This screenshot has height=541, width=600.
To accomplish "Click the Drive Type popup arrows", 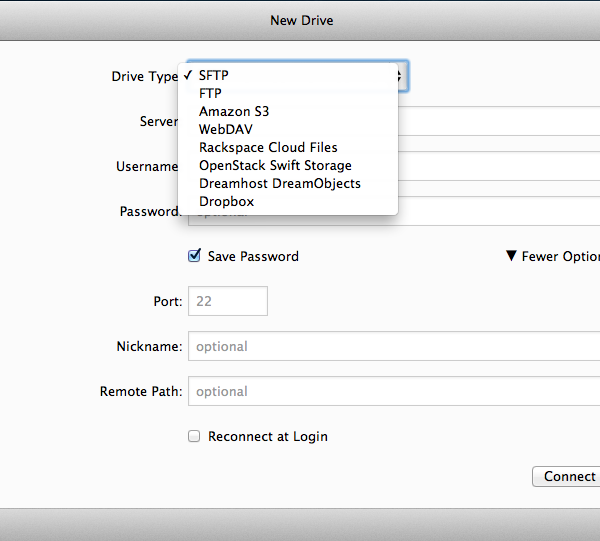I will tap(400, 76).
